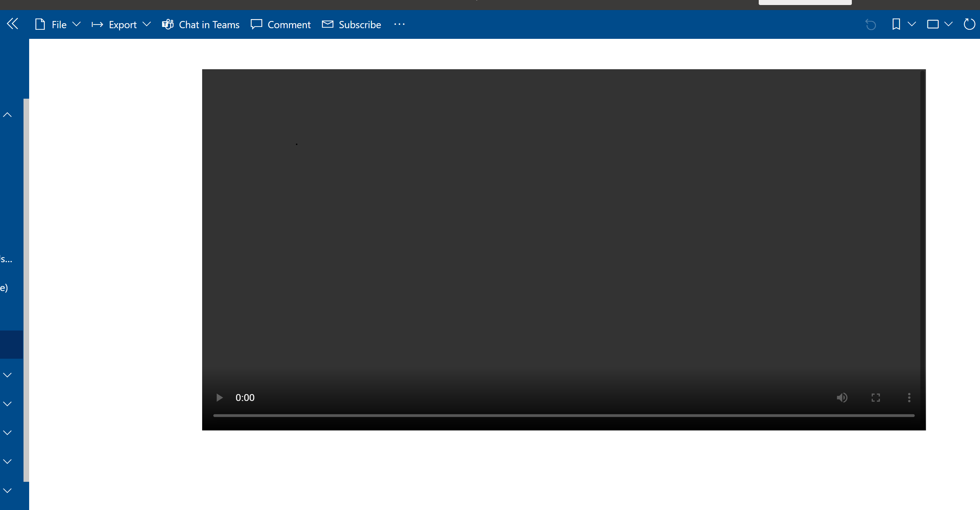Add a Comment to the report
The height and width of the screenshot is (510, 980).
[281, 24]
